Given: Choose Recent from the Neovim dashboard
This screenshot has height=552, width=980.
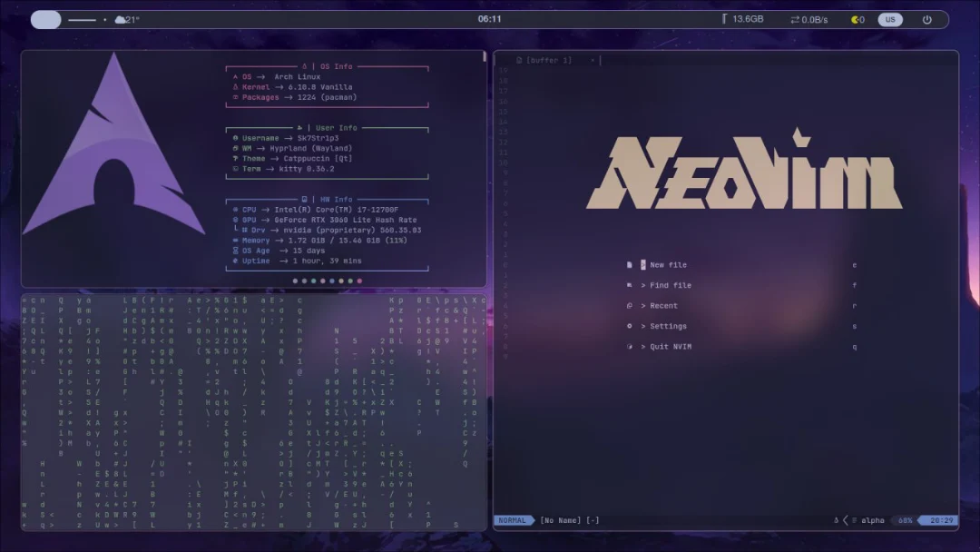Looking at the screenshot, I should pos(663,306).
